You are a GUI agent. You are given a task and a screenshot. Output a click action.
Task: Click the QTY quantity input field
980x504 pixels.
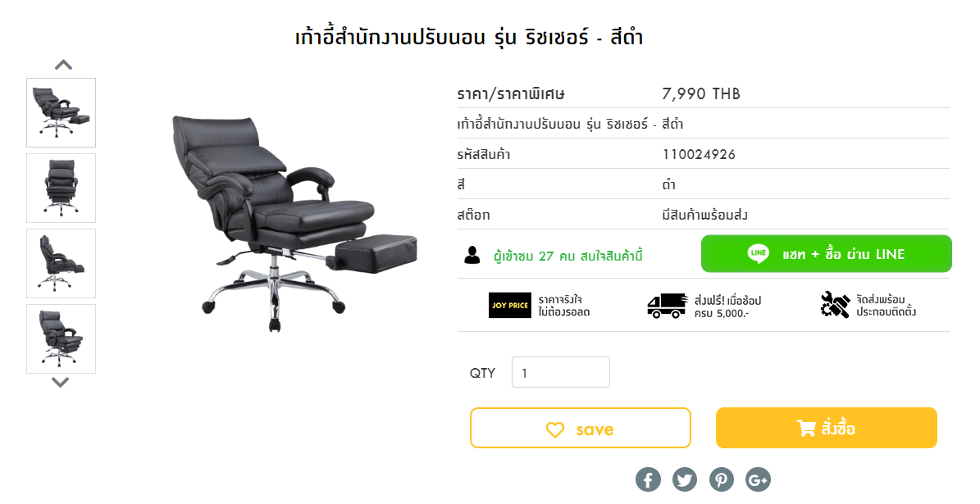click(x=561, y=372)
